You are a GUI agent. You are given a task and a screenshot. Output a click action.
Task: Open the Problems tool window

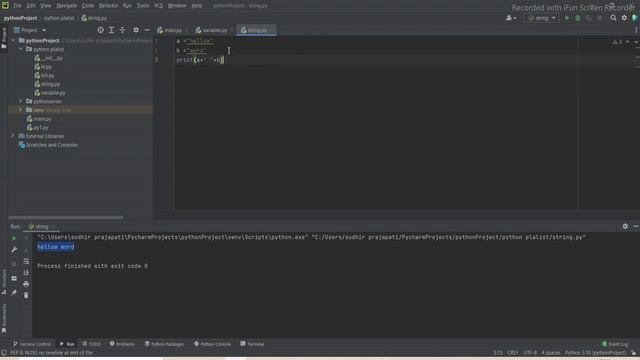122,344
